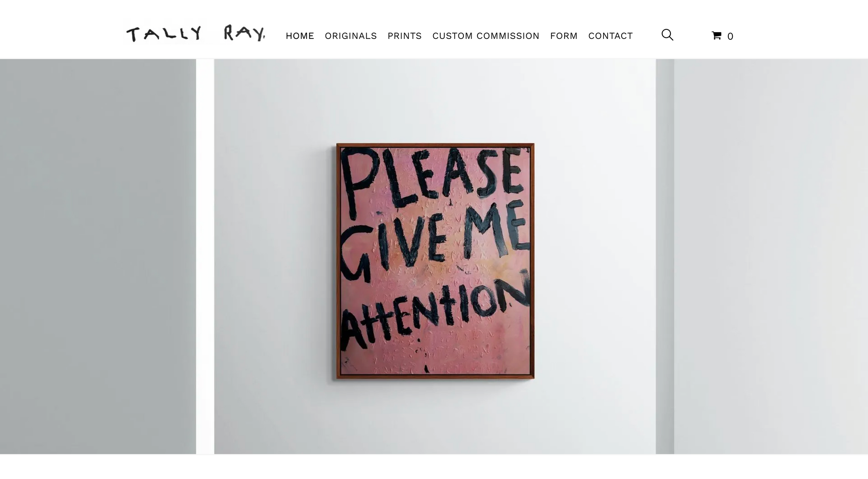Screen dimensions: 868x479
Task: Open the ORIGINALS menu item
Action: [x=351, y=36]
